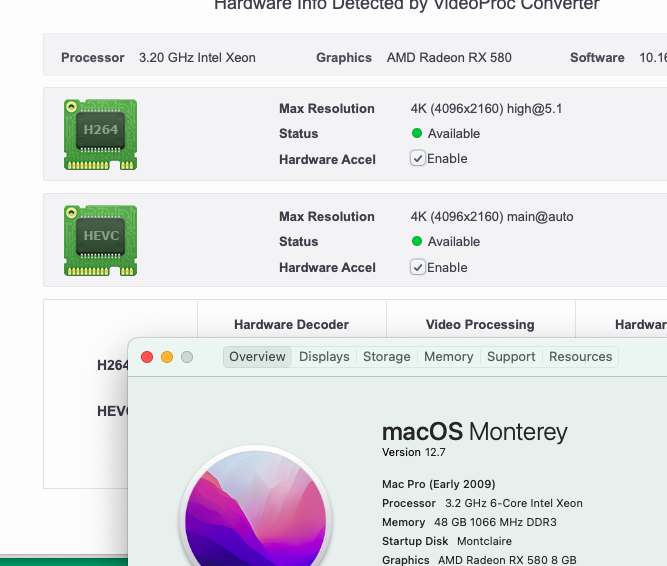The width and height of the screenshot is (667, 566).
Task: Click 'AMD Radeon RX 580 8 GB' text
Action: [x=507, y=560]
